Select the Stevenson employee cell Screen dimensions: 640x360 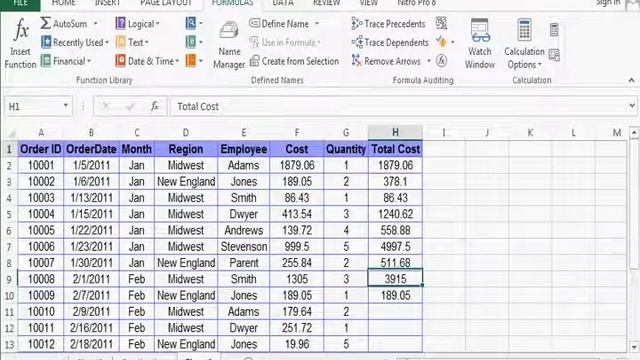click(244, 247)
